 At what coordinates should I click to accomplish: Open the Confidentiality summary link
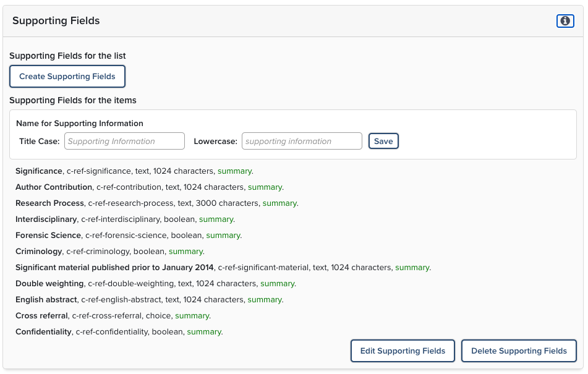point(204,332)
